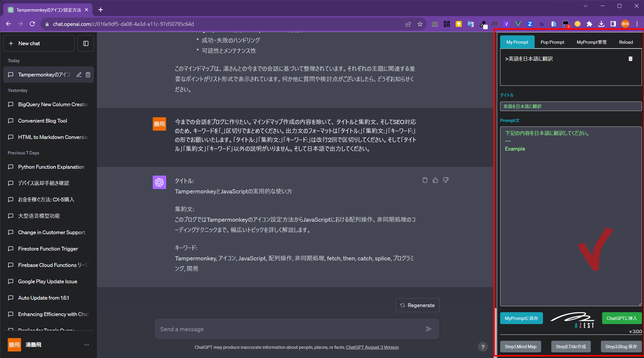644x358 pixels.
Task: Open the Chrome extensions puzzle icon
Action: [x=589, y=24]
